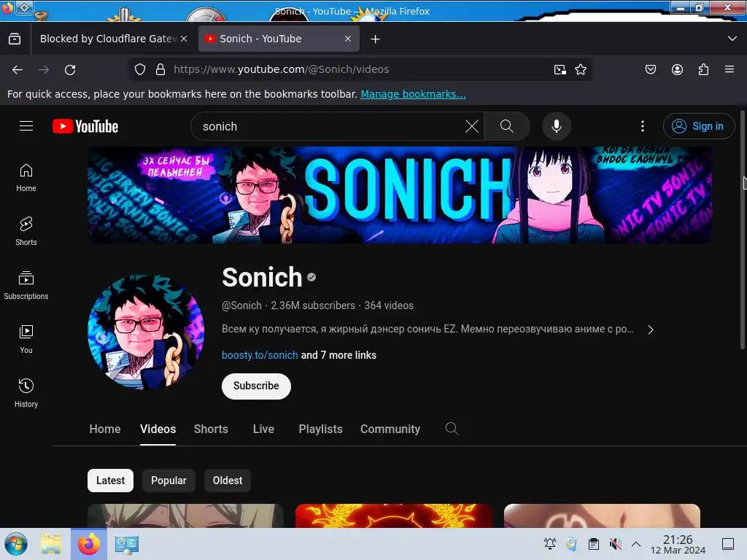The image size is (747, 560).
Task: Open the third video thumbnail
Action: pos(602,516)
